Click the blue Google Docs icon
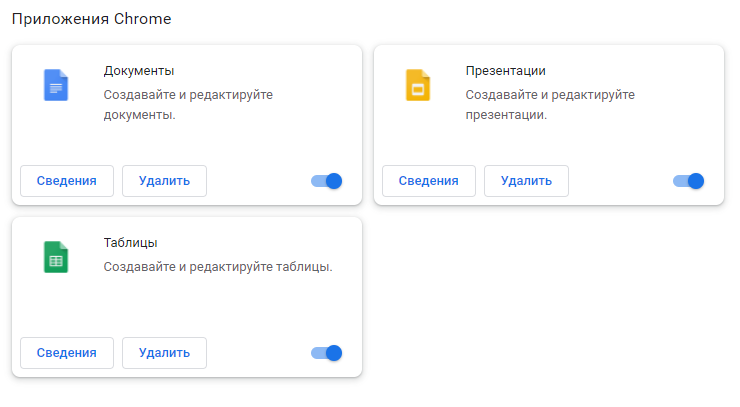Viewport: 740px width, 407px height. point(56,85)
